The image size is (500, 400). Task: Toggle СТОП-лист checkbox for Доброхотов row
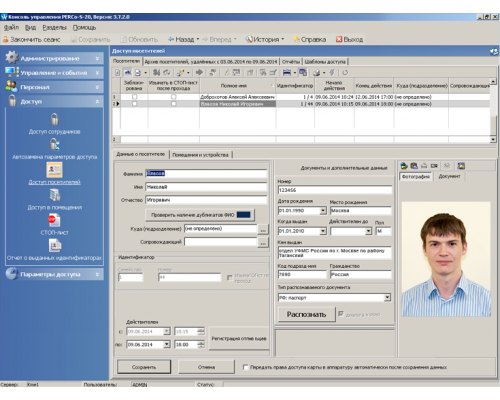click(173, 97)
